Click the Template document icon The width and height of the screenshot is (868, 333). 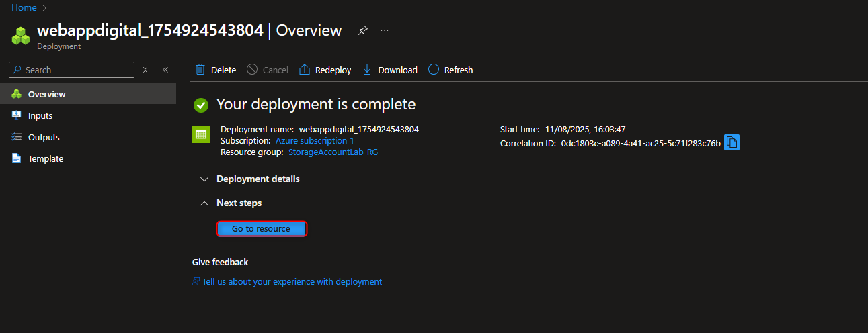coord(16,158)
